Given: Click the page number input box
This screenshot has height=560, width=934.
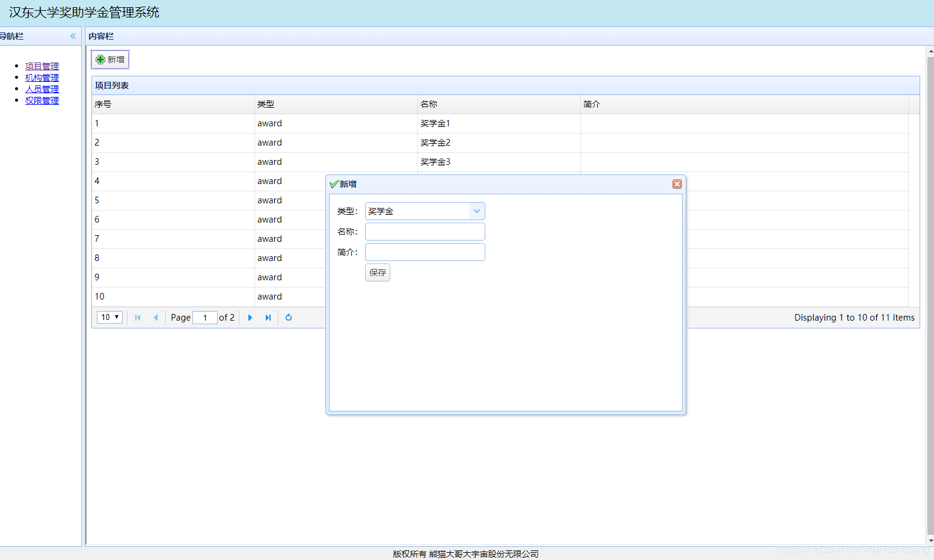Looking at the screenshot, I should point(205,318).
